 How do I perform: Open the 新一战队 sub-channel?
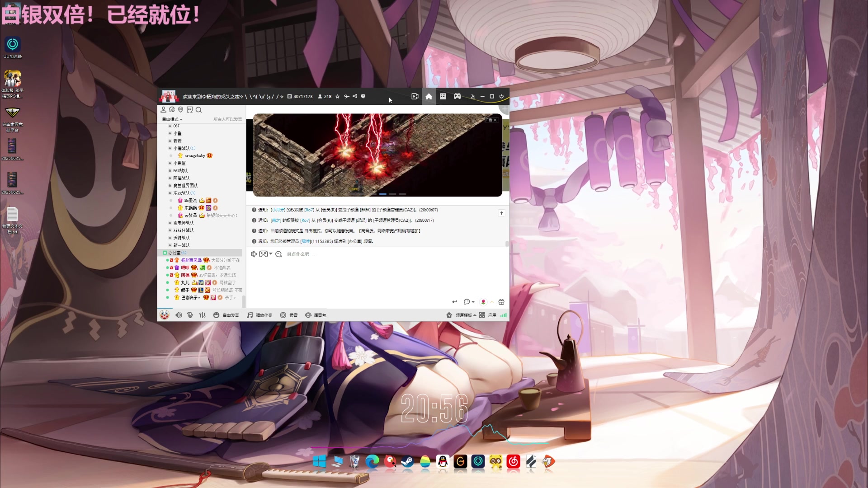[x=181, y=245]
